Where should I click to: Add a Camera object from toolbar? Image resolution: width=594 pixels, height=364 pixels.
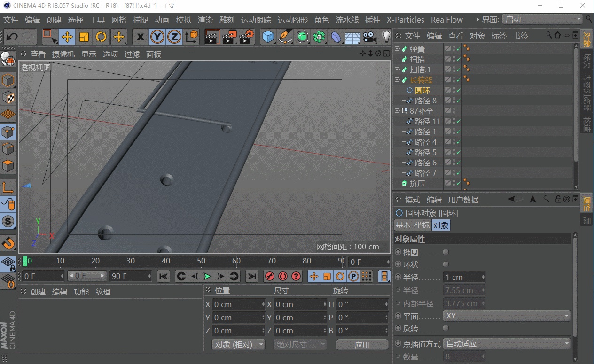pyautogui.click(x=370, y=37)
